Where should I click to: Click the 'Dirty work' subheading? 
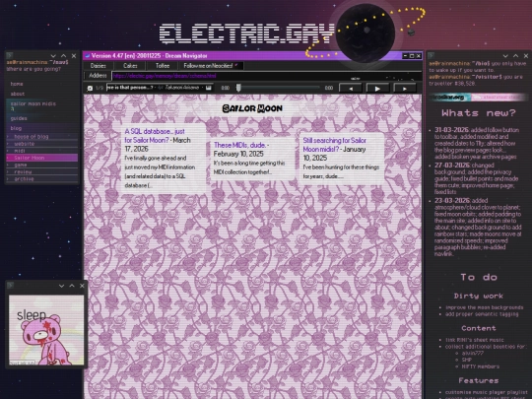pos(479,296)
